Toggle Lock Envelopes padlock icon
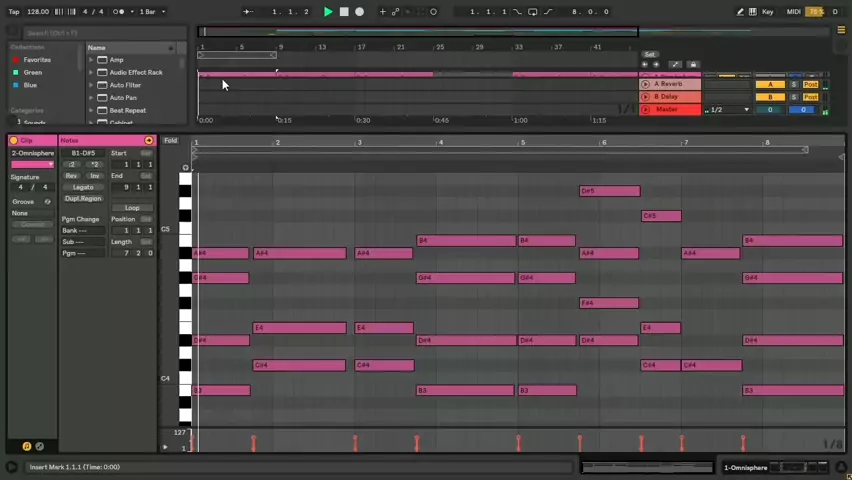Screen dimensions: 852x480 point(693,65)
